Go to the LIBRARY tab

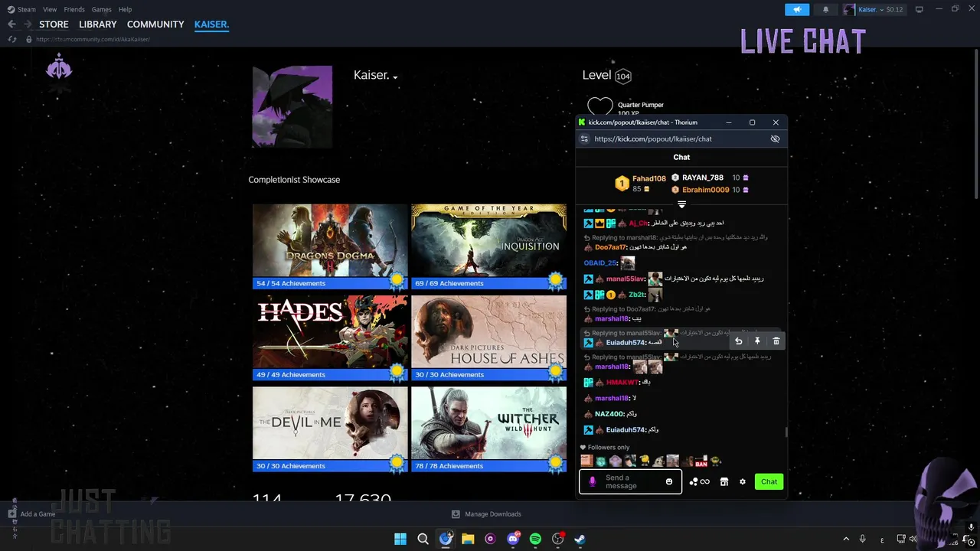pos(98,24)
